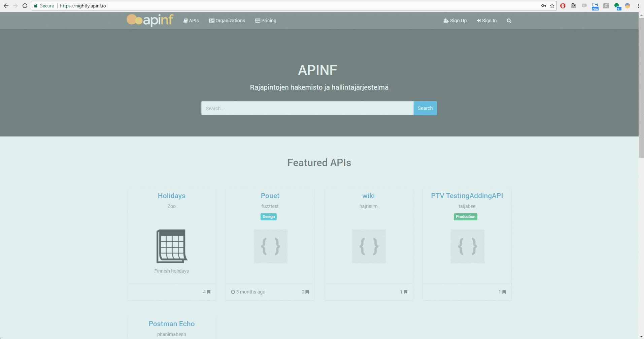The height and width of the screenshot is (339, 644).
Task: Click the Featured APIs heading
Action: coord(319,163)
